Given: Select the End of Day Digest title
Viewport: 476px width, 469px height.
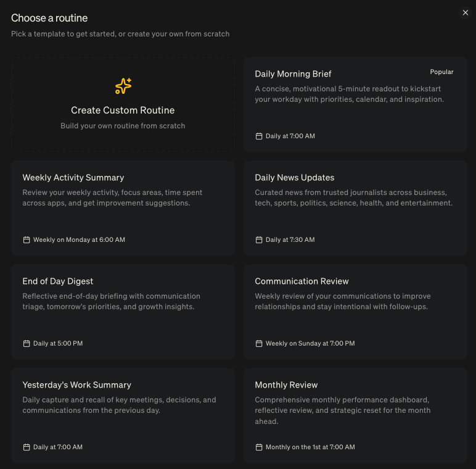Looking at the screenshot, I should point(57,281).
